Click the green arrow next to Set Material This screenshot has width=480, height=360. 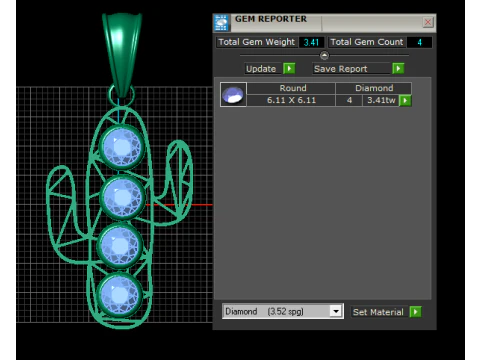click(x=415, y=312)
